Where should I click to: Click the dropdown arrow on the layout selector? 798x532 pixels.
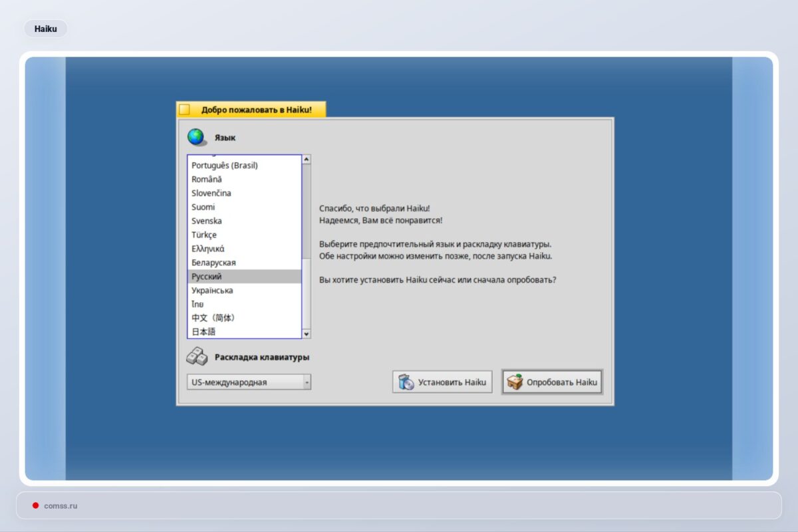coord(307,382)
